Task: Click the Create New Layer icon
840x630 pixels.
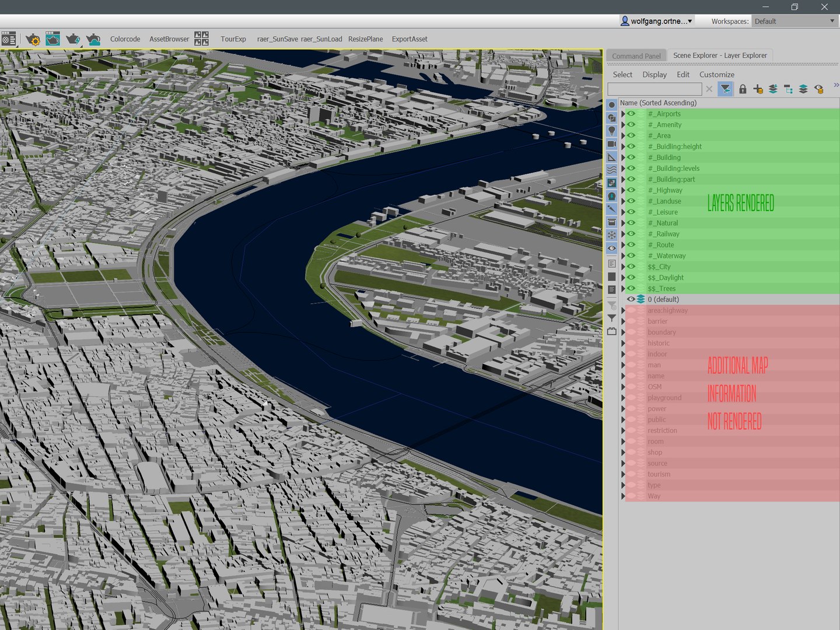Action: pyautogui.click(x=758, y=89)
